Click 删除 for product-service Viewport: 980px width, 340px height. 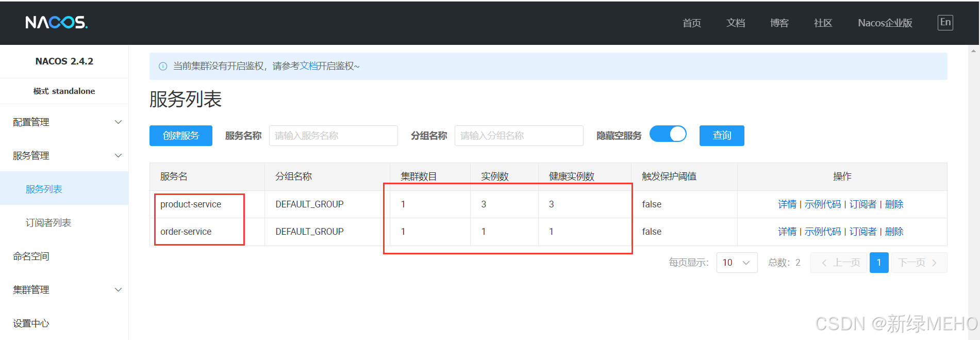click(x=894, y=204)
